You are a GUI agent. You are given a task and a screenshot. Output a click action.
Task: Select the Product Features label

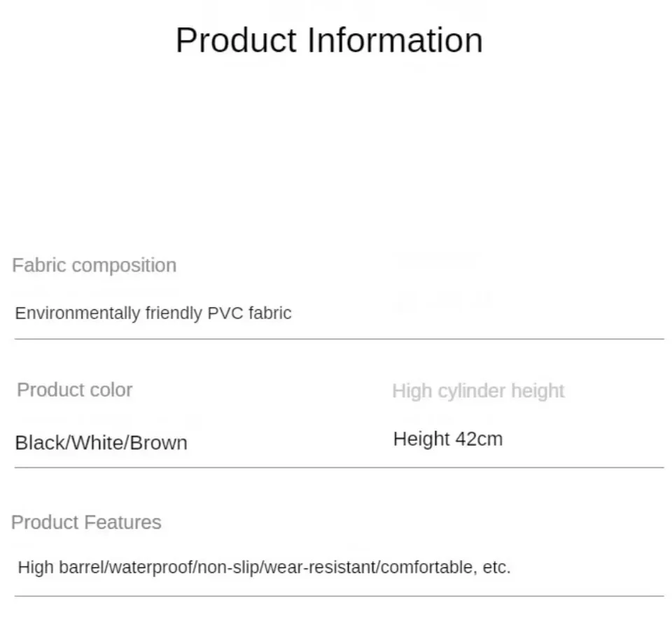(86, 522)
